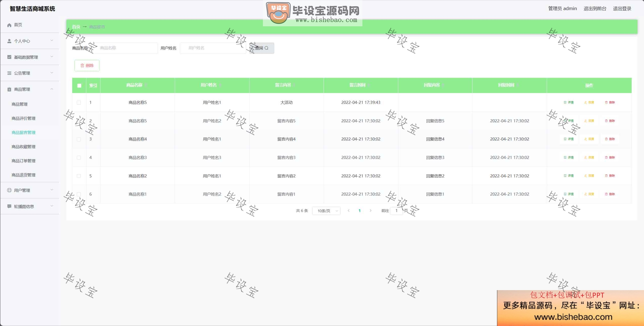Focus the 用户姓名 search input field
Viewport: 644px width, 326px height.
[213, 48]
